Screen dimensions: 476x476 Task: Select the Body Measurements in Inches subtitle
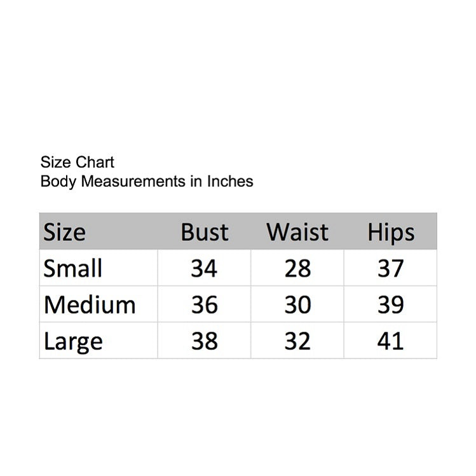tap(147, 182)
